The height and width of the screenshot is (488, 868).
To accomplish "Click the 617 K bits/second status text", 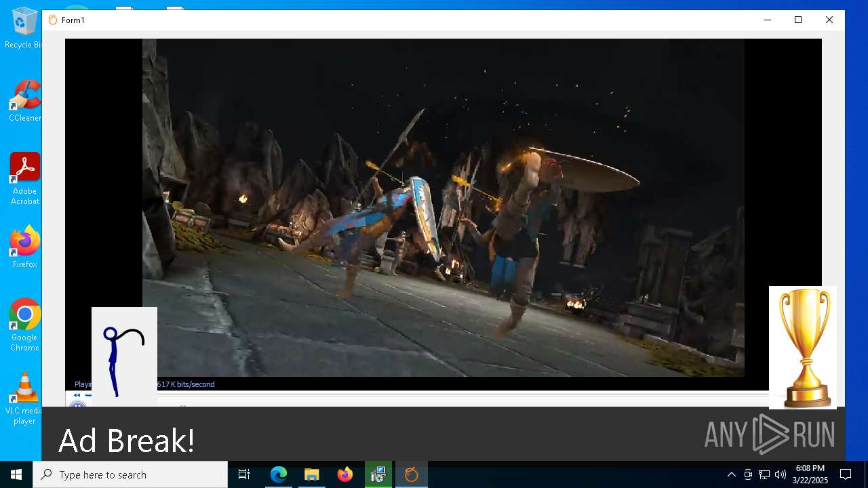I will click(x=186, y=384).
